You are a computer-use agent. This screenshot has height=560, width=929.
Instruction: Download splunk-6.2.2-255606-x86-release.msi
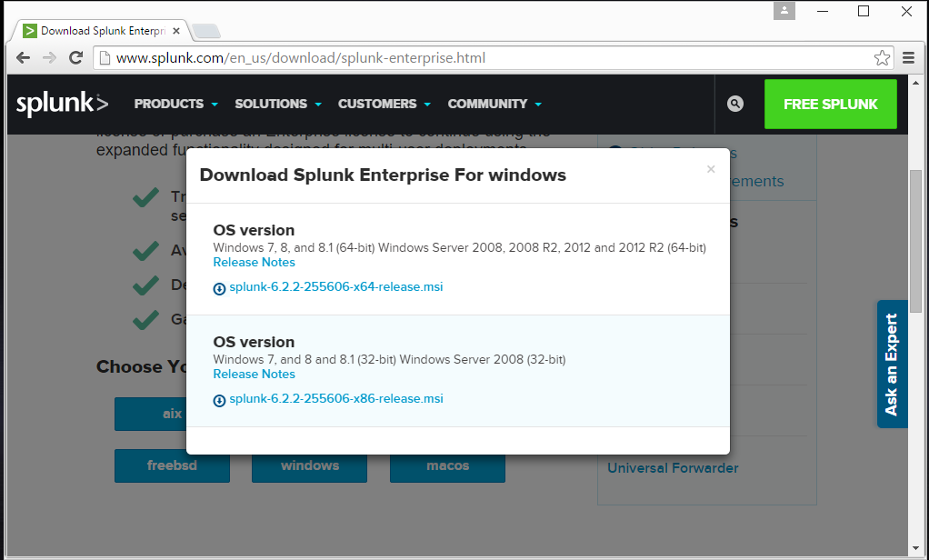[x=336, y=399]
